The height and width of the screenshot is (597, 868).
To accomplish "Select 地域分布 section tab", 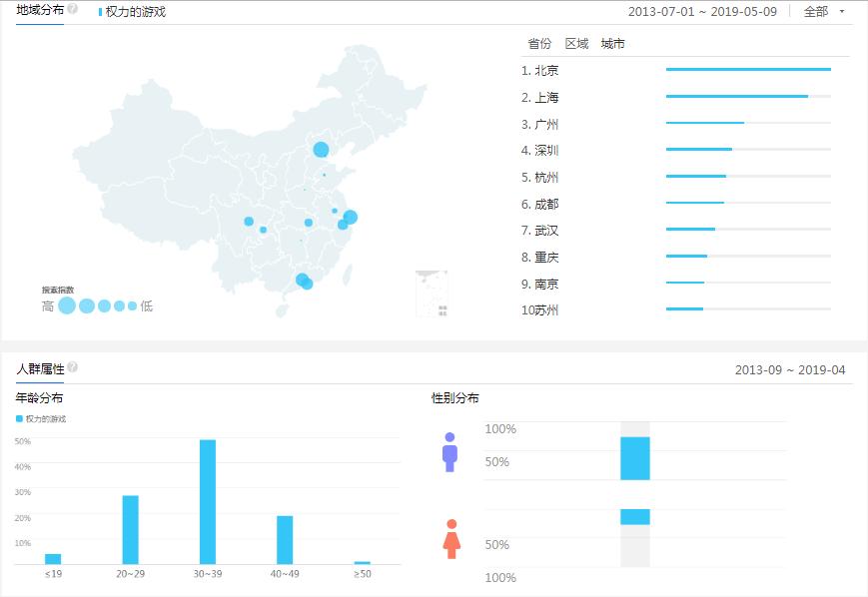I will [x=40, y=10].
